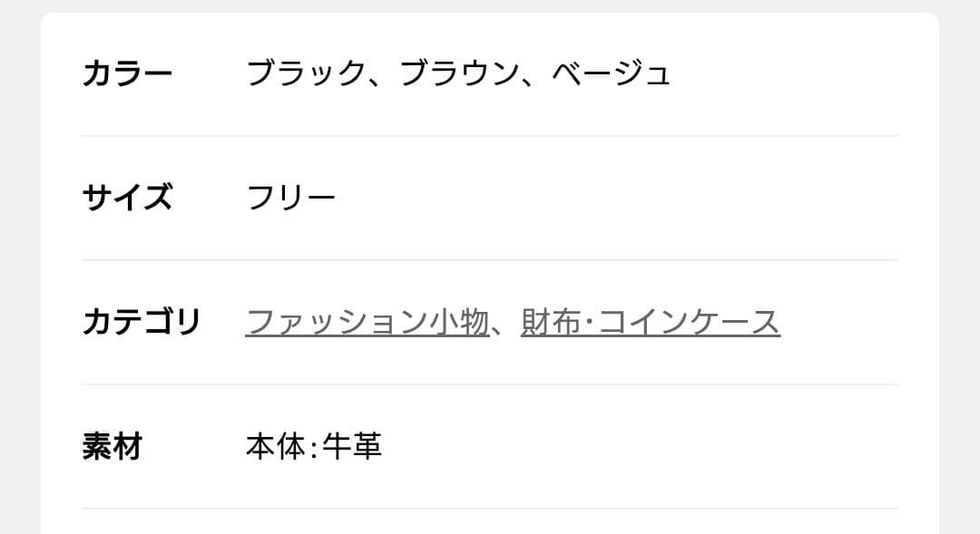980x534 pixels.
Task: Select the フリー size value
Action: tap(290, 196)
